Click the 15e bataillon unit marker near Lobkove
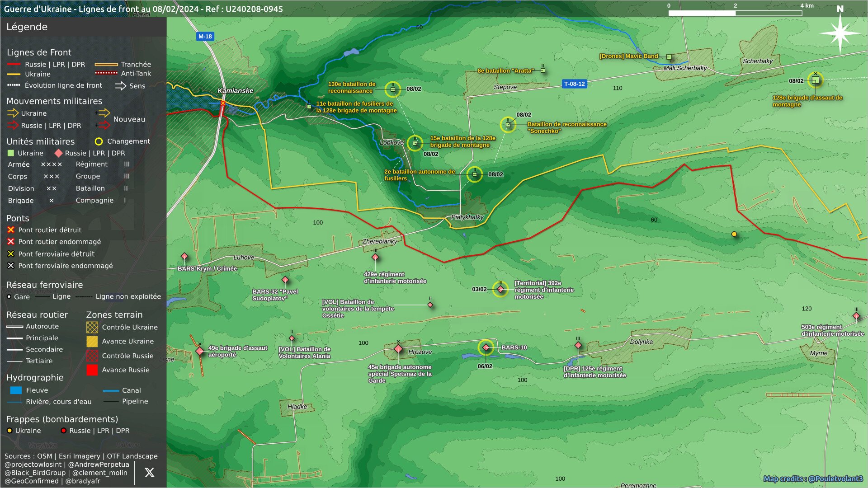The height and width of the screenshot is (488, 868). pyautogui.click(x=415, y=143)
